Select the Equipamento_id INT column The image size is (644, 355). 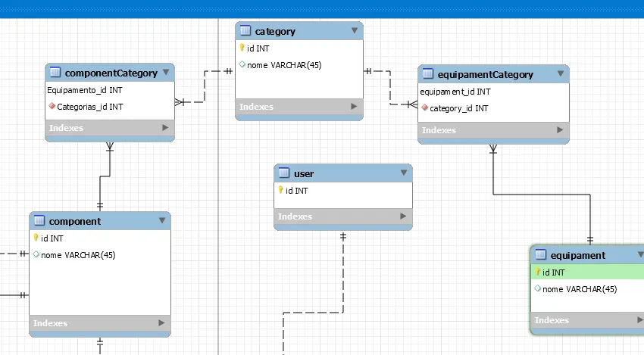point(85,90)
